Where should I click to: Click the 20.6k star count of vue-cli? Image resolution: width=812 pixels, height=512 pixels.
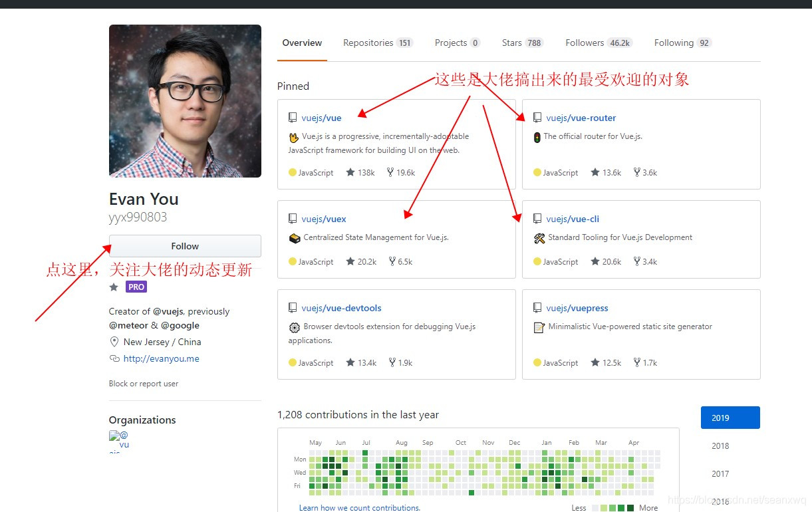tap(606, 261)
